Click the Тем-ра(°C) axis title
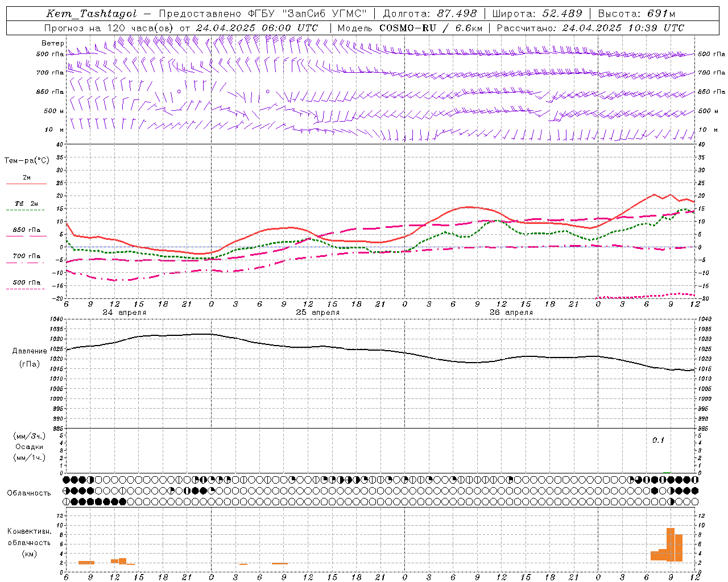 point(27,161)
